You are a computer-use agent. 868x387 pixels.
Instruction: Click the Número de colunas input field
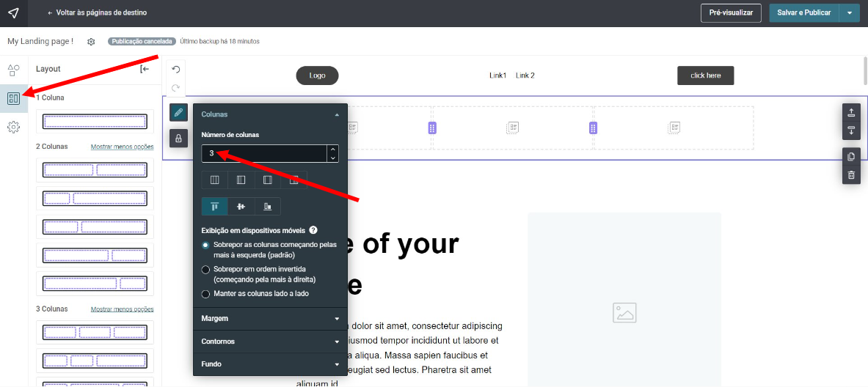264,153
